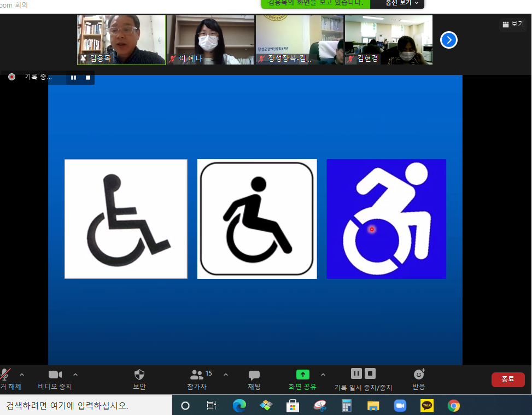Image resolution: width=532 pixels, height=415 pixels.
Task: Expand video options arrow beside Stop Video
Action: [75, 375]
